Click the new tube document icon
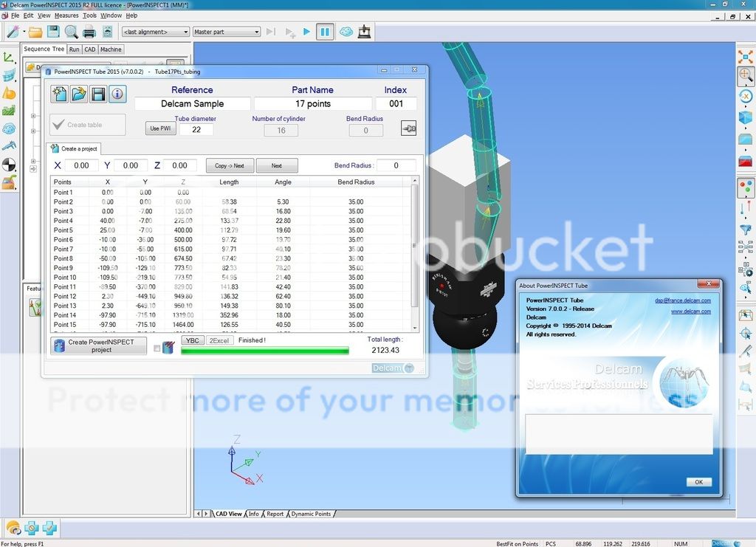The image size is (756, 547). coord(60,94)
